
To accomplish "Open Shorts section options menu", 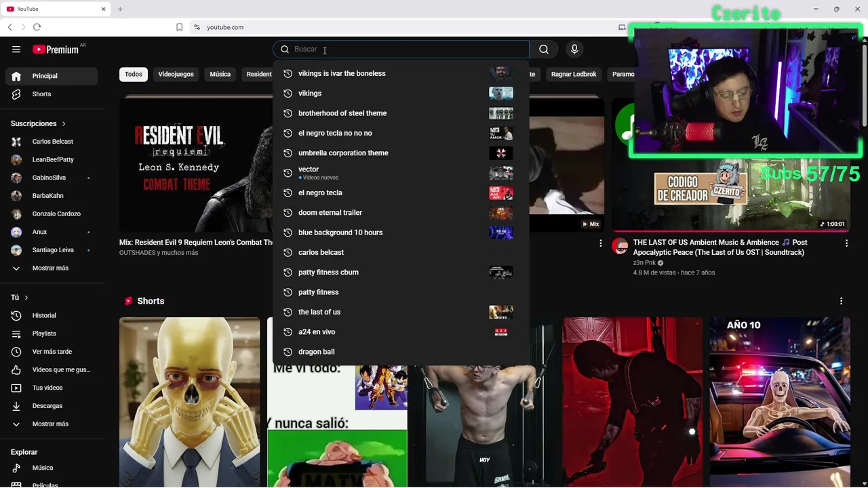I will click(x=841, y=301).
